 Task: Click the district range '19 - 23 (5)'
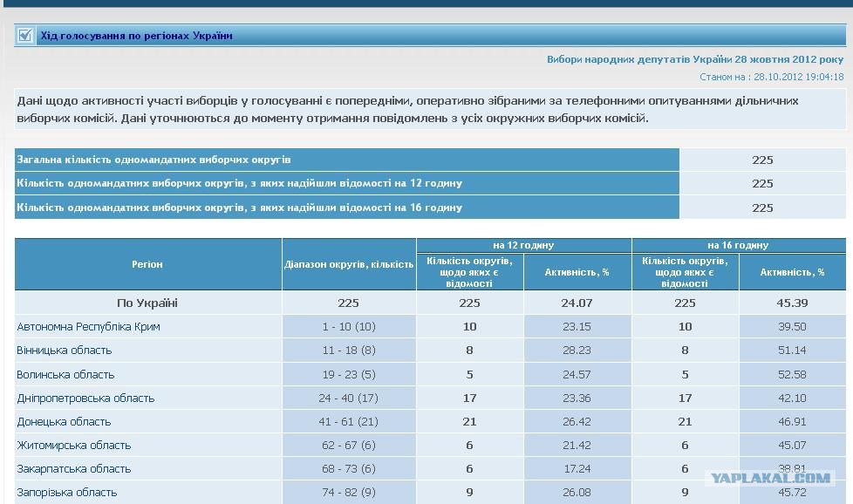pyautogui.click(x=349, y=375)
